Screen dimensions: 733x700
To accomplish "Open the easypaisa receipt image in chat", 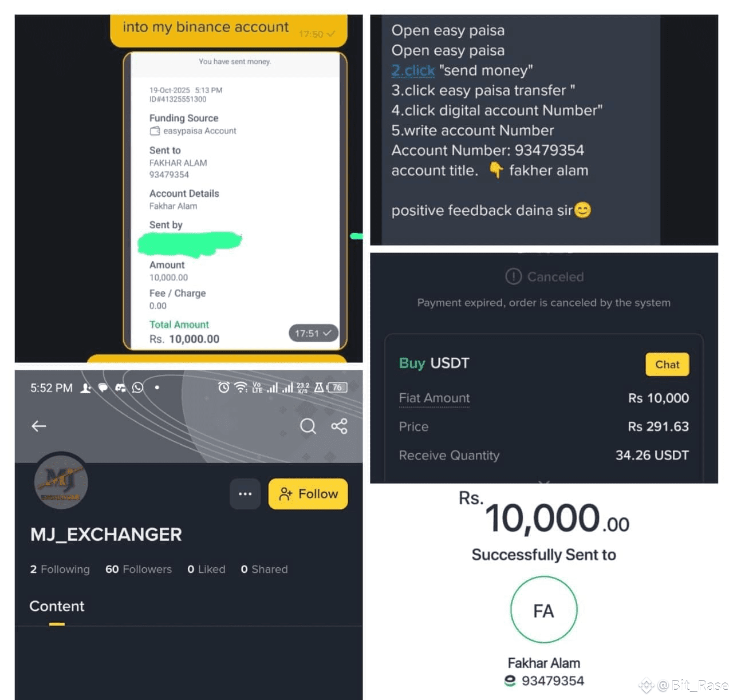I will pos(235,201).
